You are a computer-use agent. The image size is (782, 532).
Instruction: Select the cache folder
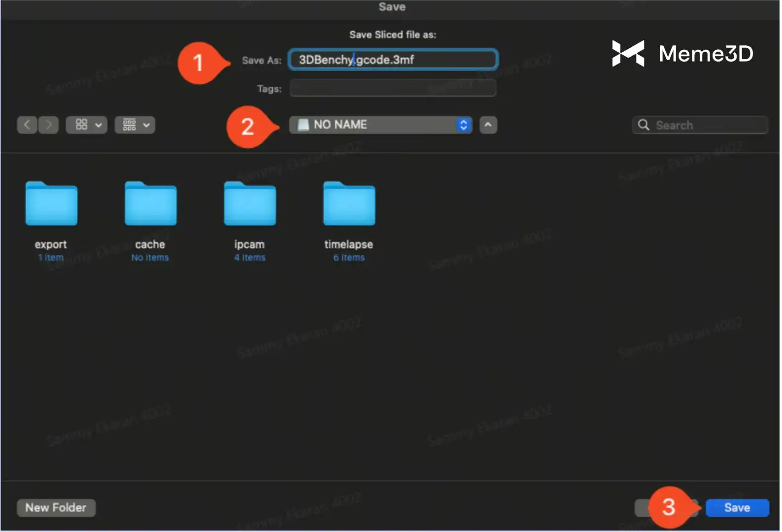(150, 204)
